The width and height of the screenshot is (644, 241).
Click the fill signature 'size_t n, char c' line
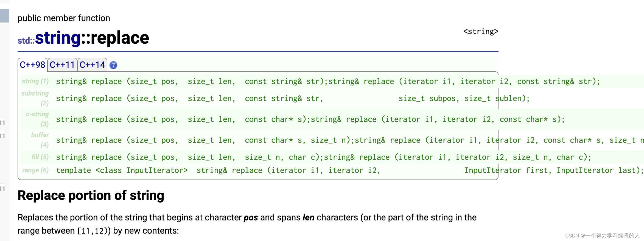tap(323, 157)
